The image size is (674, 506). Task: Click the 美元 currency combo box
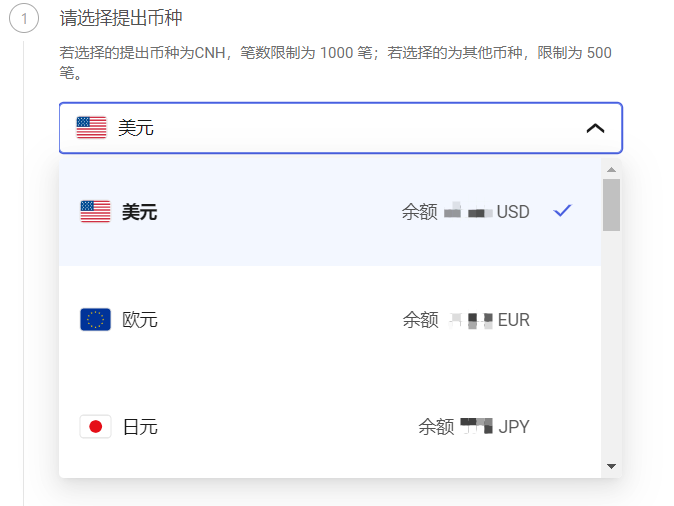pyautogui.click(x=340, y=128)
